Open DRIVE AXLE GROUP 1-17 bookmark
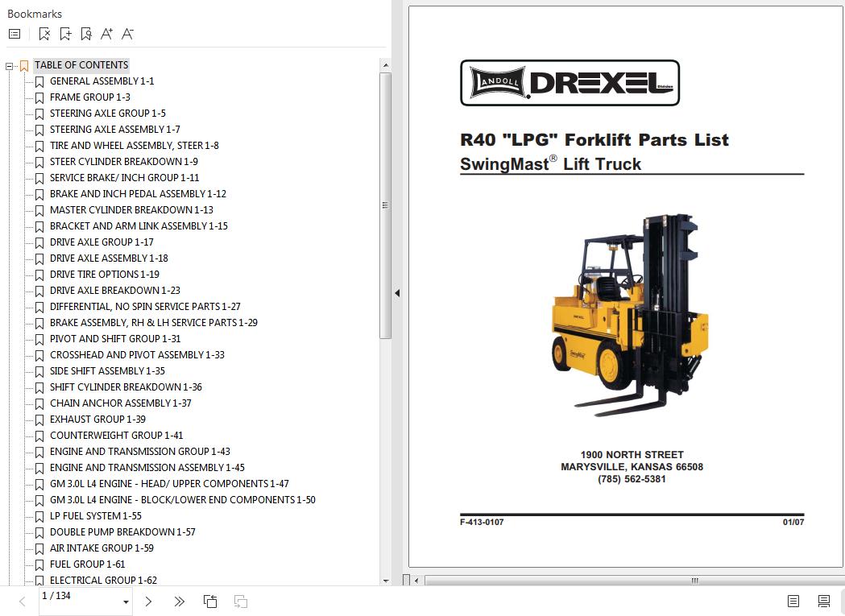Screen dimensions: 845x616 click(101, 242)
